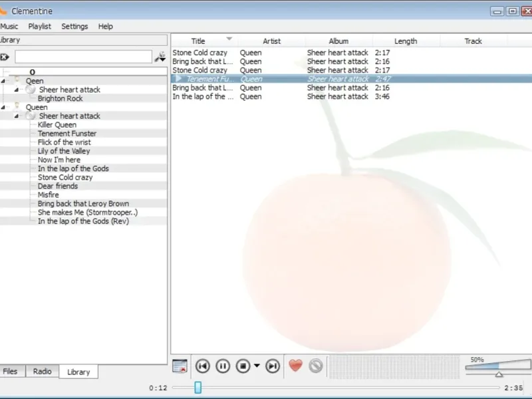Open the Settings menu
This screenshot has height=399, width=532.
74,27
